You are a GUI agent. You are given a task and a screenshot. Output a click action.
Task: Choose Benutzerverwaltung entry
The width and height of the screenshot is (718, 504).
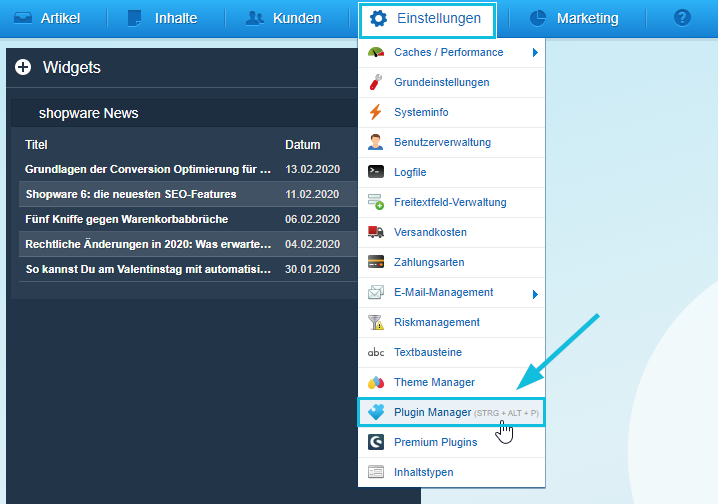click(451, 142)
